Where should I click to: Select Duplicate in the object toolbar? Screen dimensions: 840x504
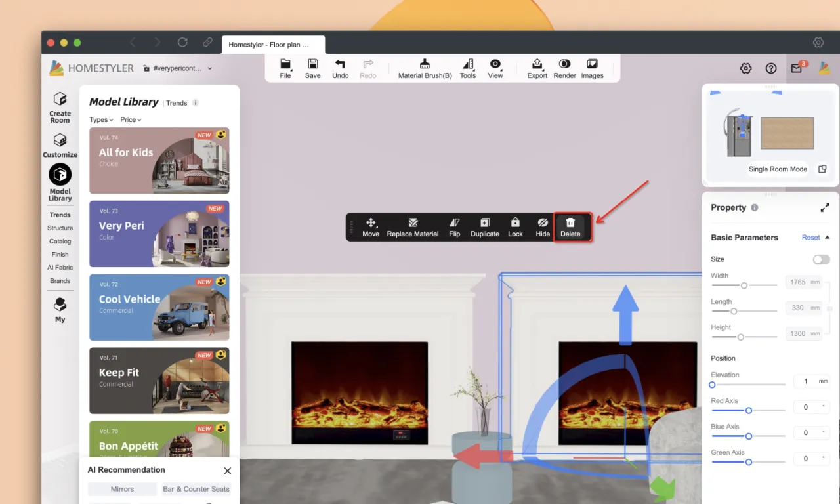[x=485, y=223]
